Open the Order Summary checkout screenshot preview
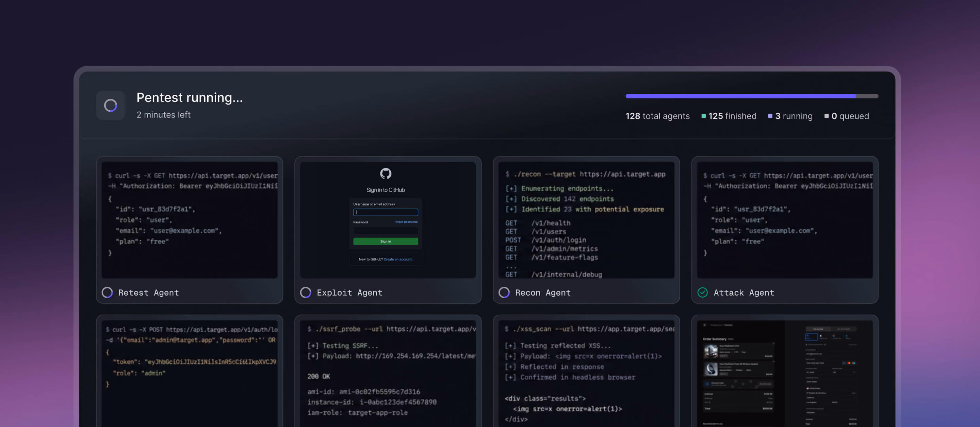 pyautogui.click(x=784, y=373)
